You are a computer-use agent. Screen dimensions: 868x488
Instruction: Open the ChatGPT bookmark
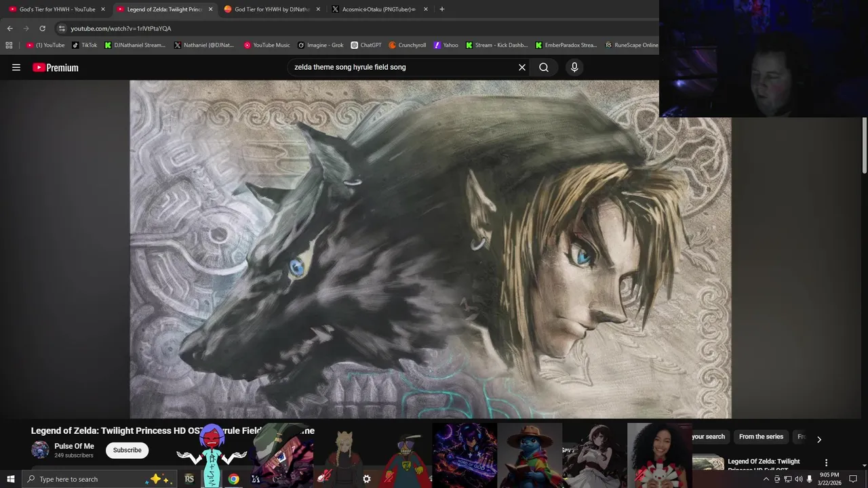(x=366, y=45)
